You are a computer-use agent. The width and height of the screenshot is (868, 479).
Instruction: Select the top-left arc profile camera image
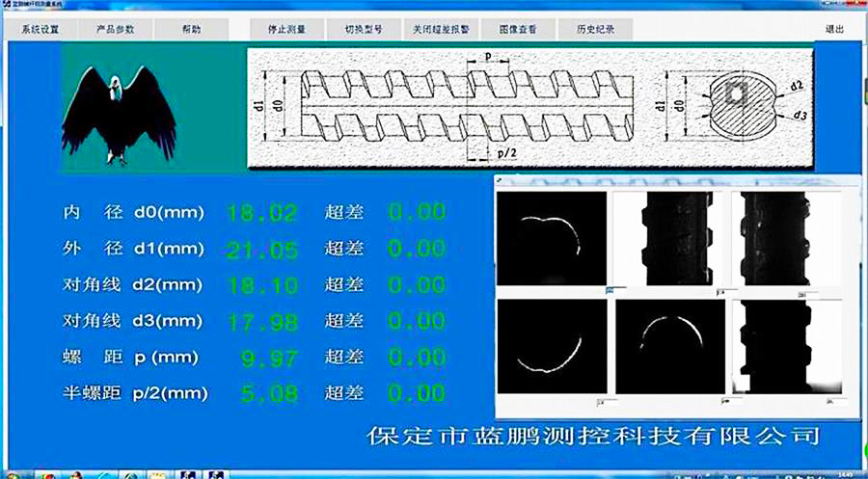(x=552, y=237)
